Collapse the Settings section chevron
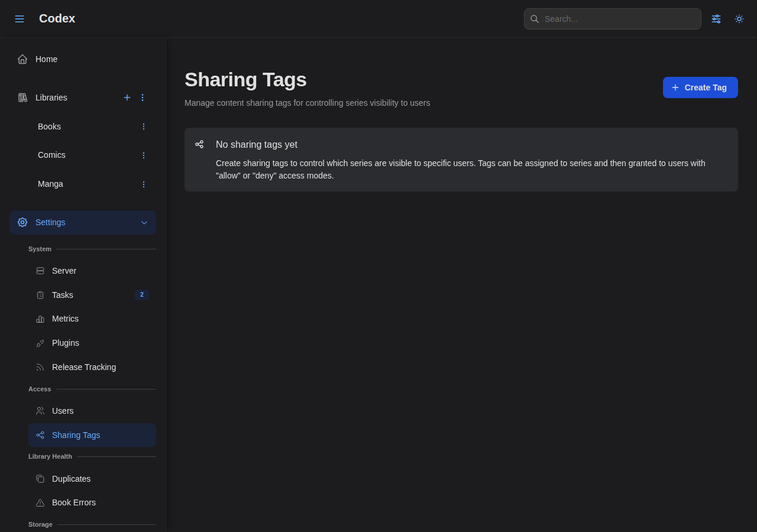 tap(144, 223)
